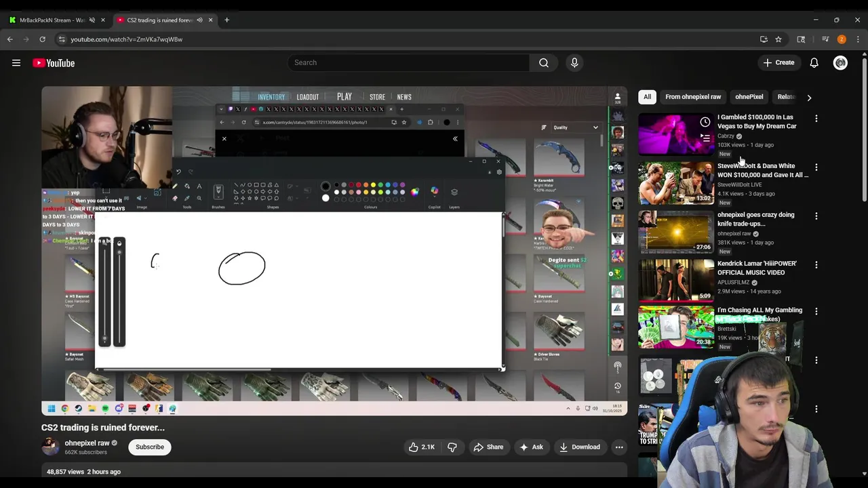Click the '48,857 views 2 hours ago' text
Image resolution: width=868 pixels, height=488 pixels.
click(83, 472)
